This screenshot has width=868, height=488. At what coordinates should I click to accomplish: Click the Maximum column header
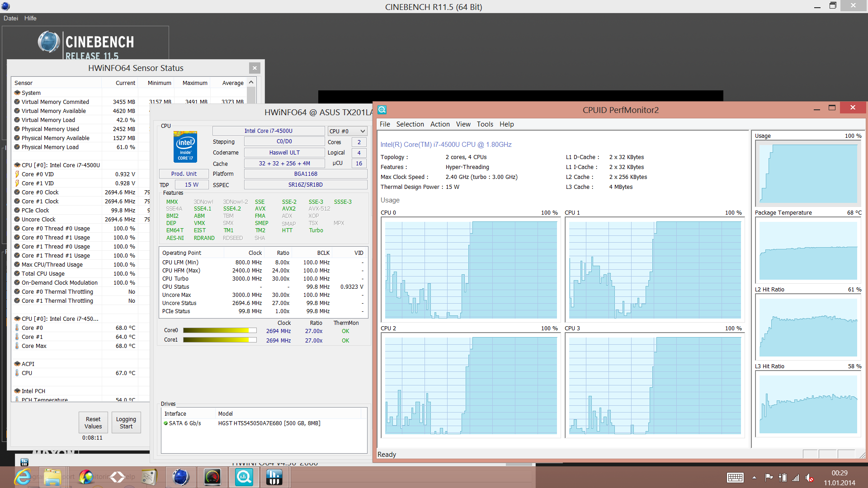click(192, 83)
